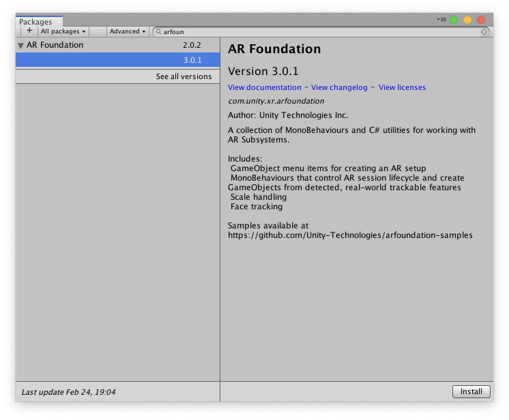Open the View changelog link
The width and height of the screenshot is (509, 420).
pyautogui.click(x=339, y=87)
